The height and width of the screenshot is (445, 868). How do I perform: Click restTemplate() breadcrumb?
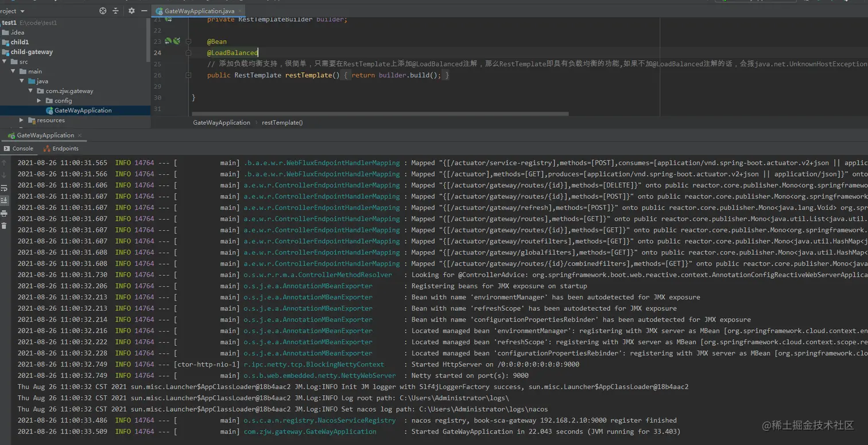click(282, 122)
